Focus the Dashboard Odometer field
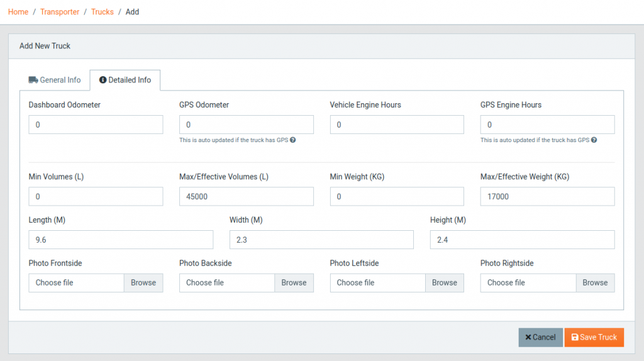Image resolution: width=644 pixels, height=361 pixels. (96, 125)
